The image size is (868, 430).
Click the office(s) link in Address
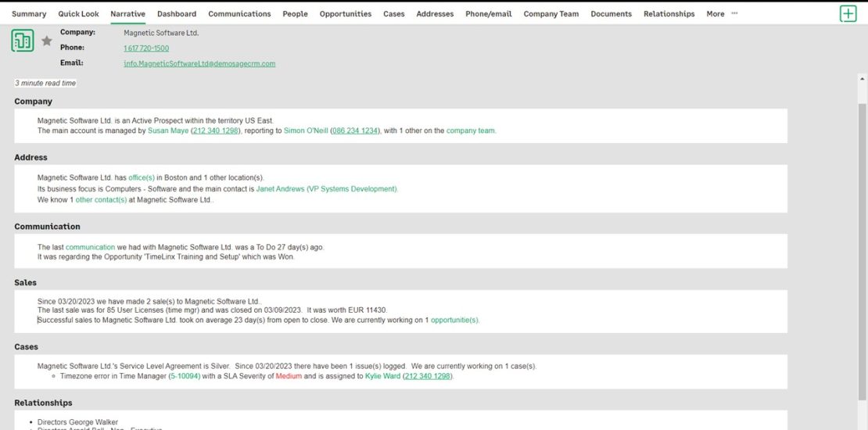click(x=142, y=177)
